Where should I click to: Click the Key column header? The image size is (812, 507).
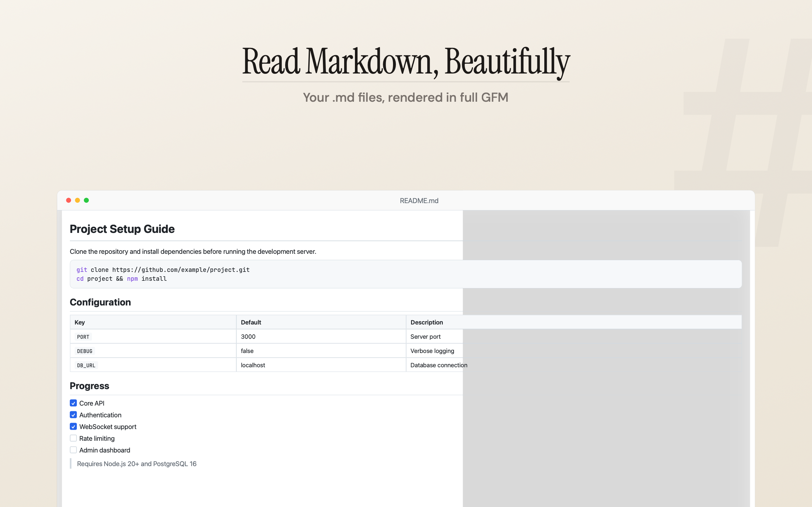tap(80, 322)
